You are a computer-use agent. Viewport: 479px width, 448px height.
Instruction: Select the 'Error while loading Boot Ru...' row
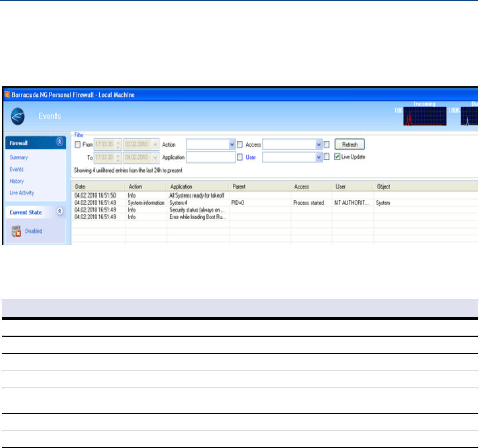tap(275, 217)
